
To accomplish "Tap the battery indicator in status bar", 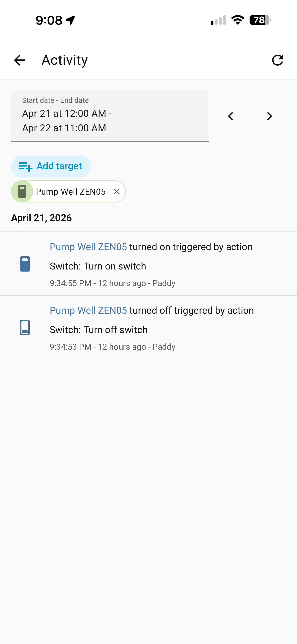I will point(260,20).
